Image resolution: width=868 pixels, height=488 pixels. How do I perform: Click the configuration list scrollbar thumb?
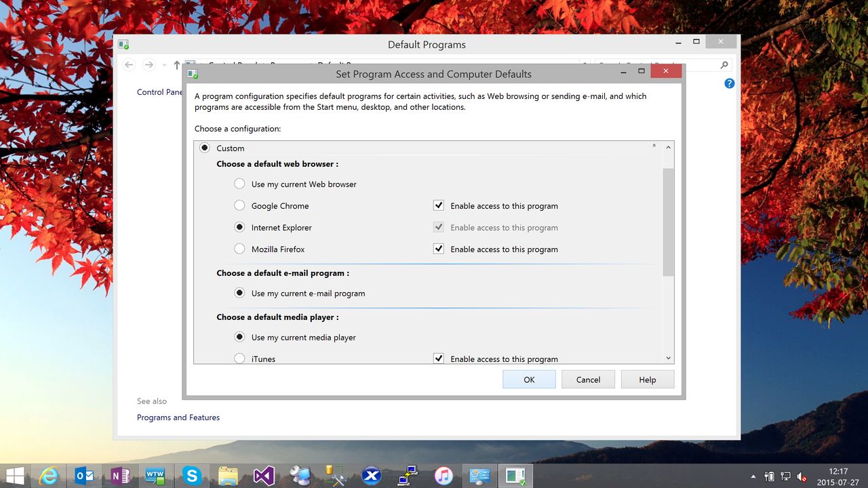(x=669, y=222)
